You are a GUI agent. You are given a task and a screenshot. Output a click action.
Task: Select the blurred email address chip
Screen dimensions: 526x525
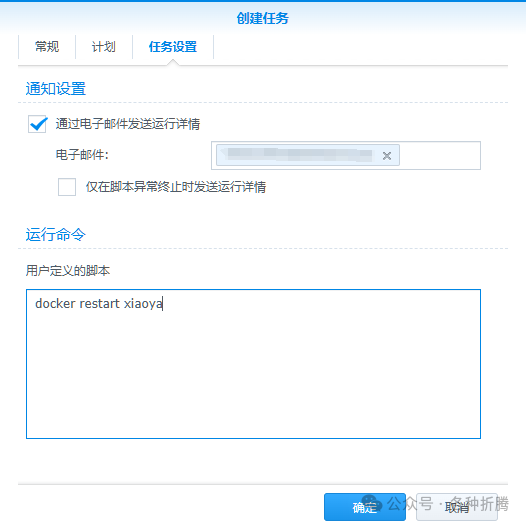coord(300,155)
